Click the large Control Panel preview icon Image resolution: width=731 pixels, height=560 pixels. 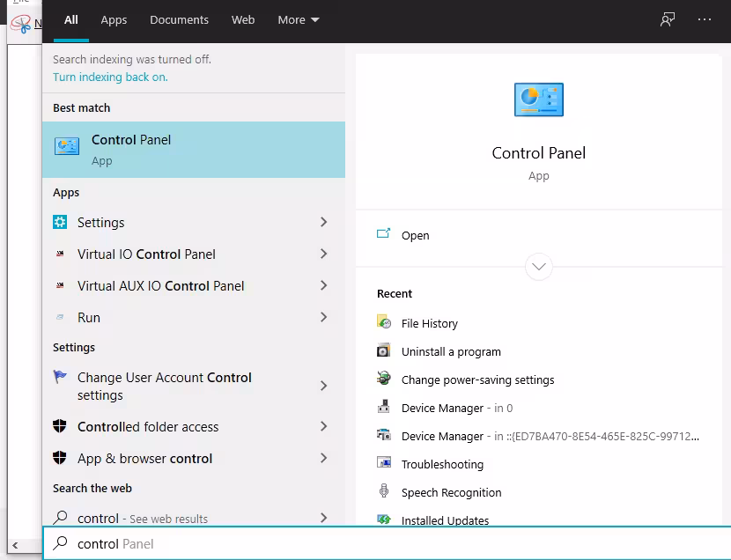click(x=538, y=99)
